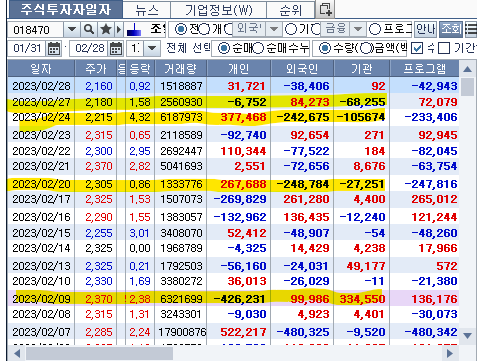
Task: Select the 금액 radio button
Action: tap(366, 49)
